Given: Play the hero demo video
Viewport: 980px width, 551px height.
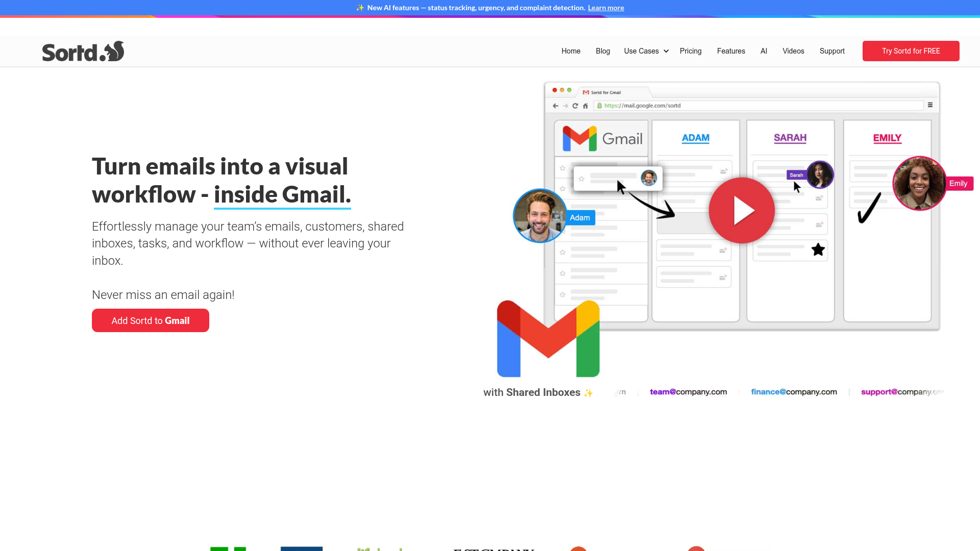Looking at the screenshot, I should 742,210.
